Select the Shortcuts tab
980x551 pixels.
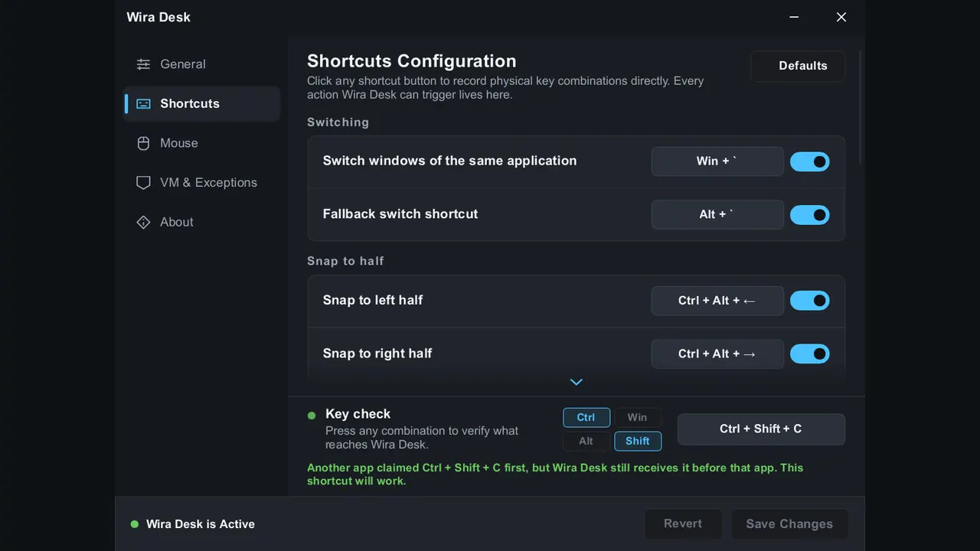pyautogui.click(x=202, y=104)
